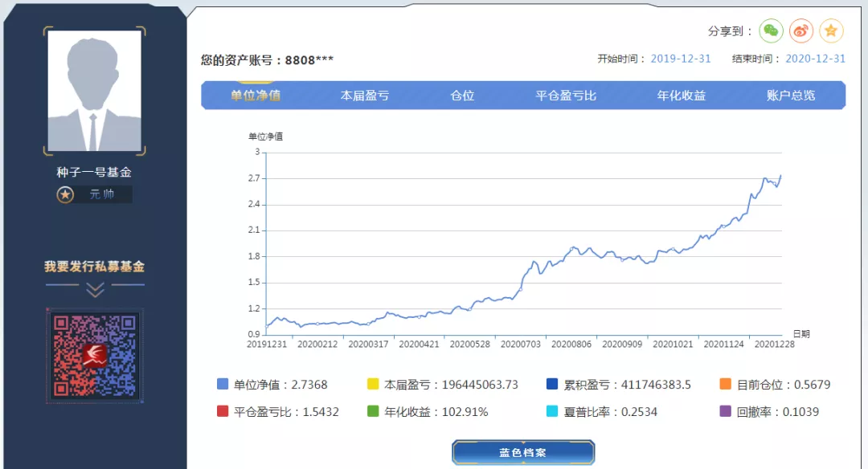The height and width of the screenshot is (469, 868).
Task: Click the blue 单位净值 legend swatch
Action: pos(223,384)
